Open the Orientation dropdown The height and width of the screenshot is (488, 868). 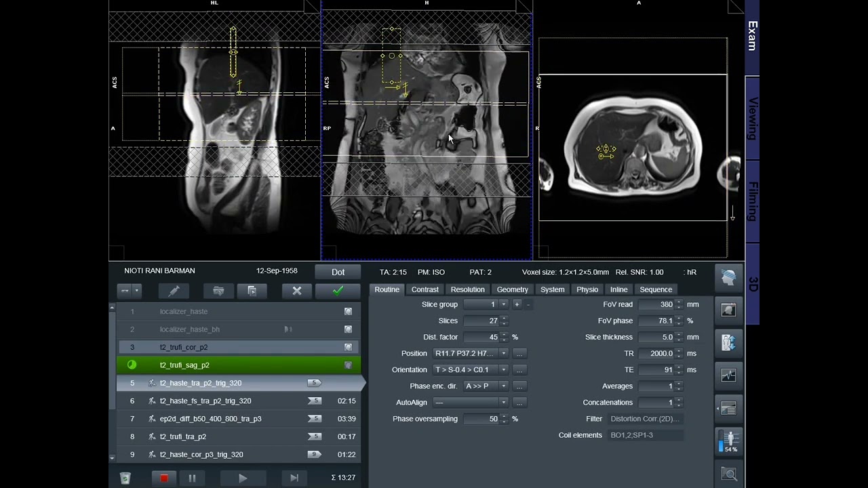tap(503, 369)
